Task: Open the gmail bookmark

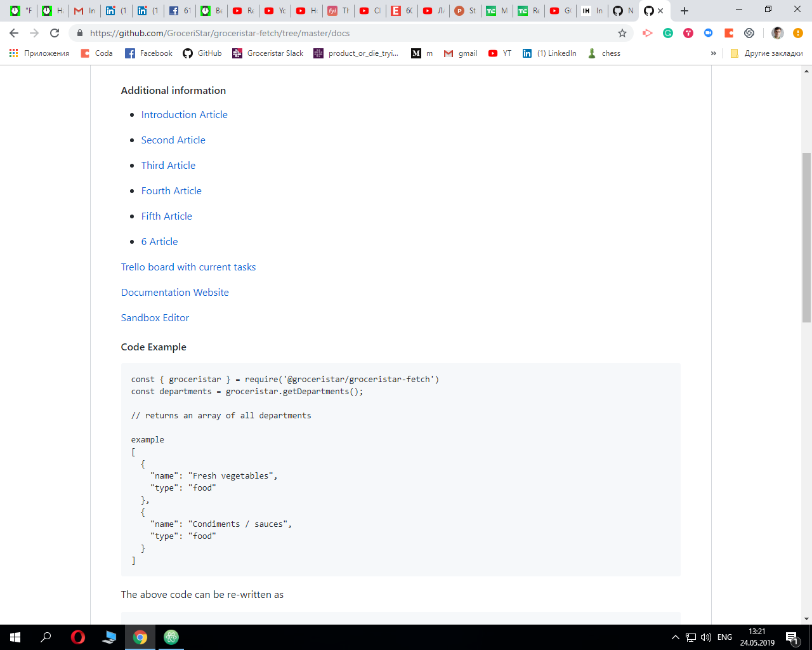Action: (461, 53)
